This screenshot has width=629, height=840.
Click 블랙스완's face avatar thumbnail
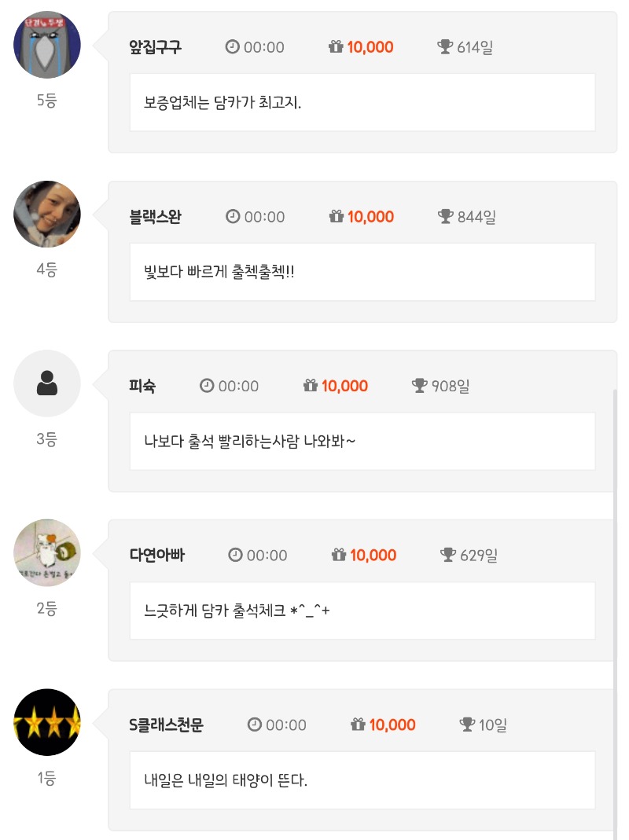[x=47, y=214]
